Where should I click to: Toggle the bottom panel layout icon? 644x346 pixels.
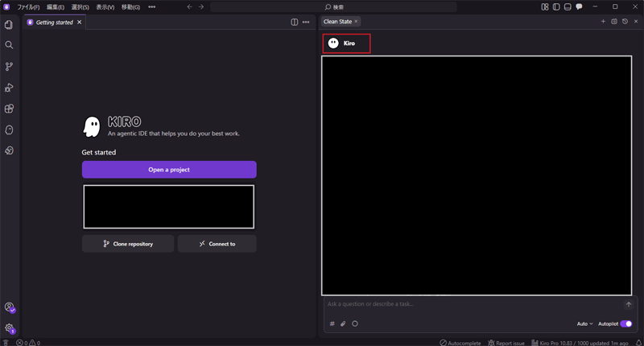568,6
